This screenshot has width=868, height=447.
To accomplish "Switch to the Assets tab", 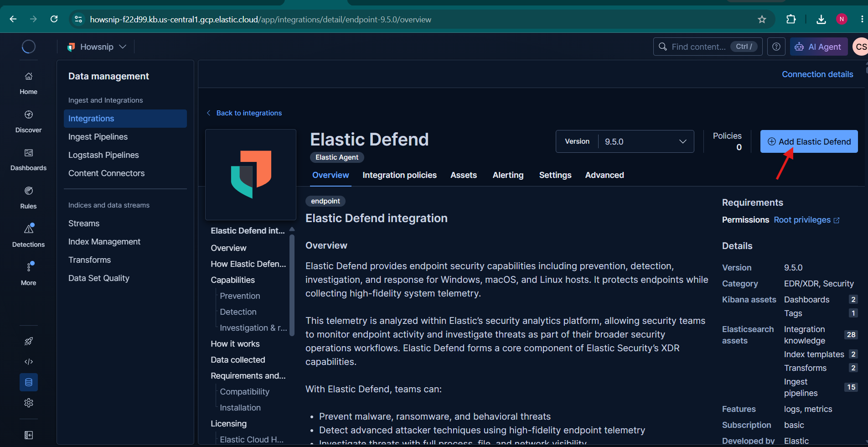I will coord(464,175).
